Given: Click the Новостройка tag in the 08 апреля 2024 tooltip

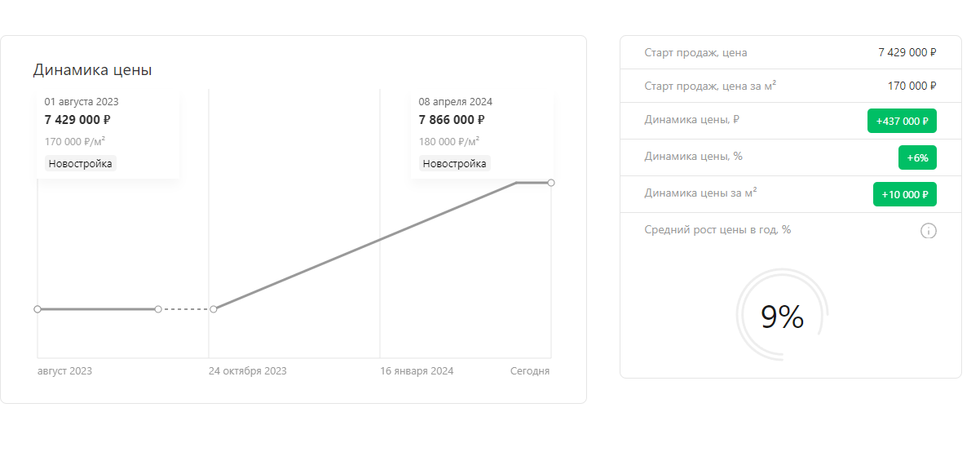Looking at the screenshot, I should point(454,163).
